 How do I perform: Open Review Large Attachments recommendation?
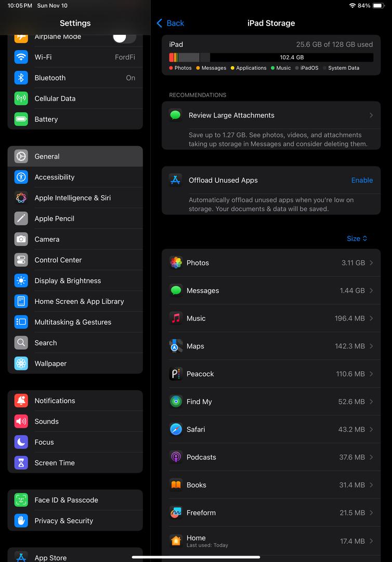(x=271, y=115)
